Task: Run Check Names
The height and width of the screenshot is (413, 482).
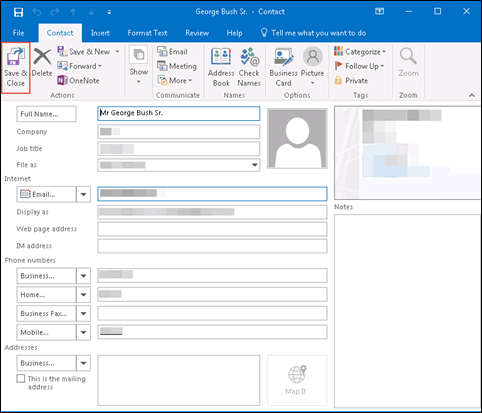Action: [x=249, y=67]
